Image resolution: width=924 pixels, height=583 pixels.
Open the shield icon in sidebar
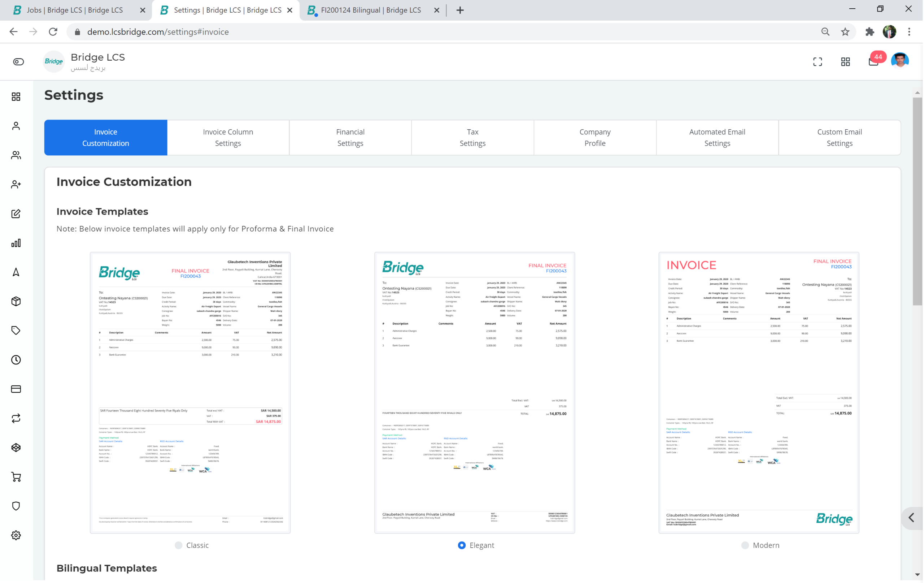[x=16, y=506]
